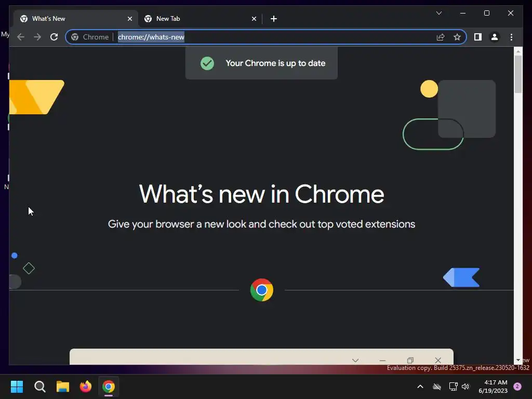Click the chevron on the beige preview card
Screen dimensions: 532x399
(355, 361)
